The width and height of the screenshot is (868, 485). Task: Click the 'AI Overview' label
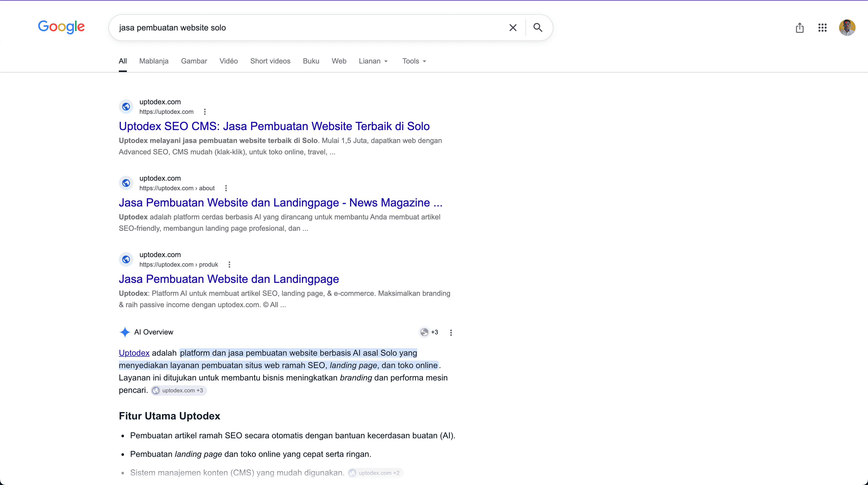(x=153, y=332)
